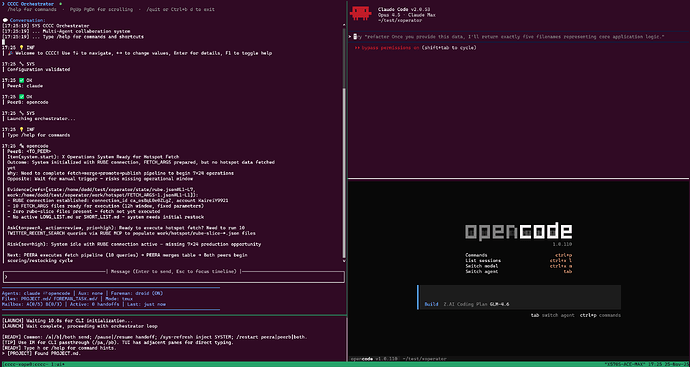Click the 'tab switch agent' hint below the opencode prompt
This screenshot has width=690, height=367.
552,315
